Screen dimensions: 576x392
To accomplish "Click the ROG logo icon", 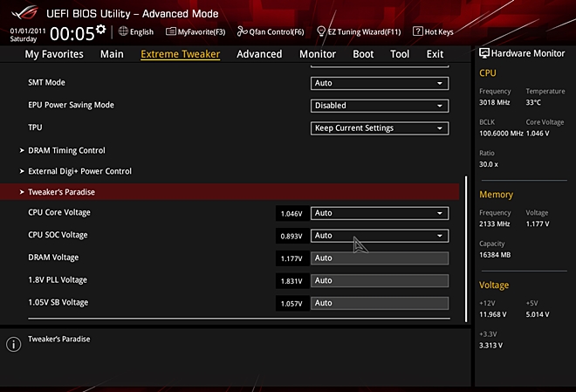I will point(24,13).
